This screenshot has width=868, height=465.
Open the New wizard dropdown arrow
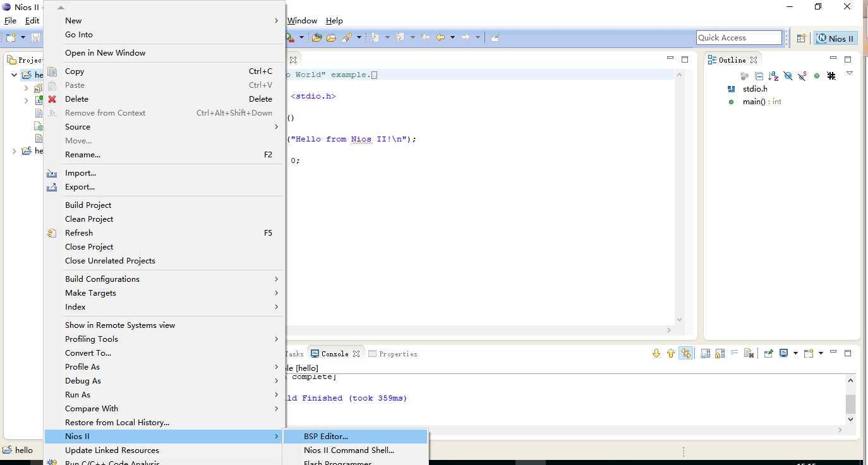[x=23, y=38]
